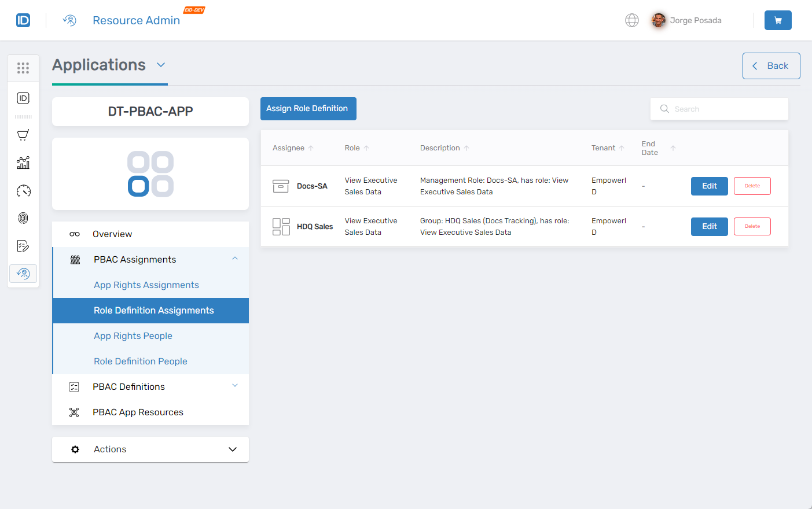Select Role Definition People menu item
This screenshot has width=812, height=509.
click(x=141, y=362)
